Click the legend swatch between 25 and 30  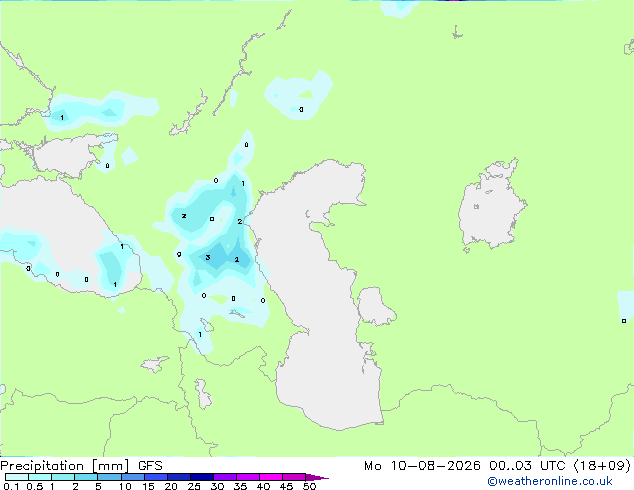tap(202, 477)
